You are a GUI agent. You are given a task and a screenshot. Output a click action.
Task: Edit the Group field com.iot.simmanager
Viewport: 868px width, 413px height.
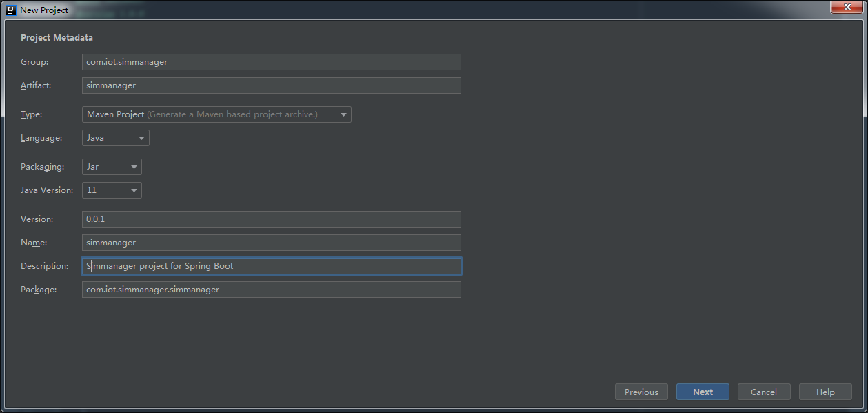click(272, 62)
